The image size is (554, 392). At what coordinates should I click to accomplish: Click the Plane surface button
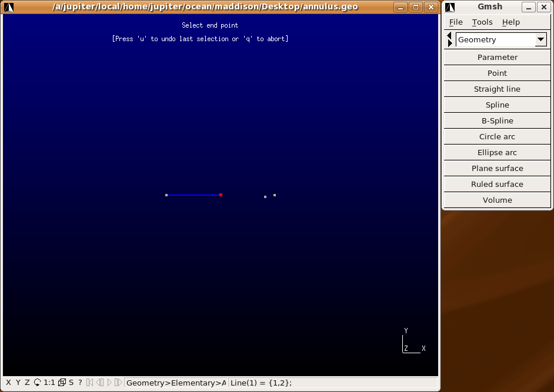click(497, 168)
